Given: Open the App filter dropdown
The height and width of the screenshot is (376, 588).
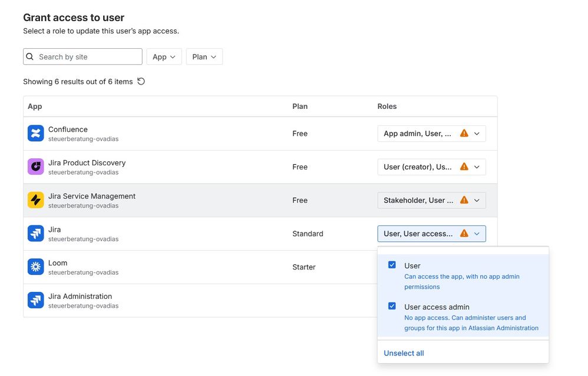Looking at the screenshot, I should 164,56.
